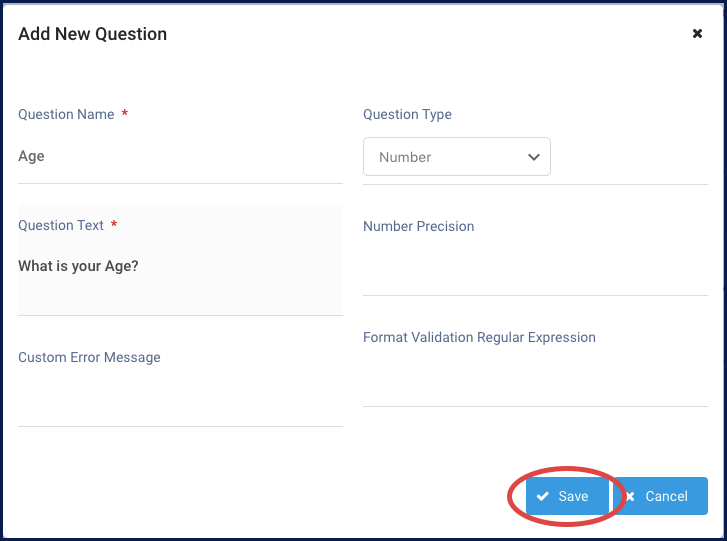This screenshot has width=727, height=541.
Task: Click the Question Type label
Action: click(x=407, y=114)
